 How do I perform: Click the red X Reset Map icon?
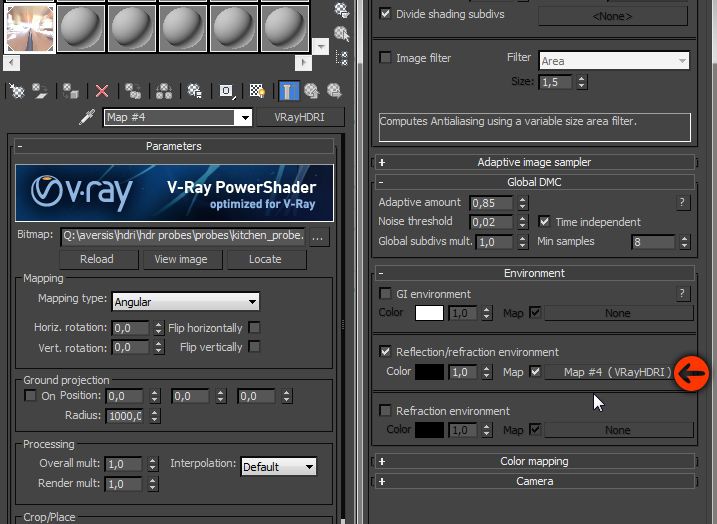tap(102, 91)
